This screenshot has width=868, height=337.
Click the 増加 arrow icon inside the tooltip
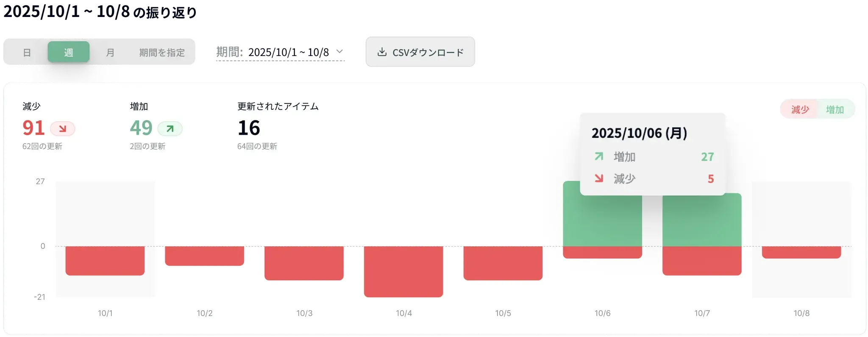tap(598, 156)
